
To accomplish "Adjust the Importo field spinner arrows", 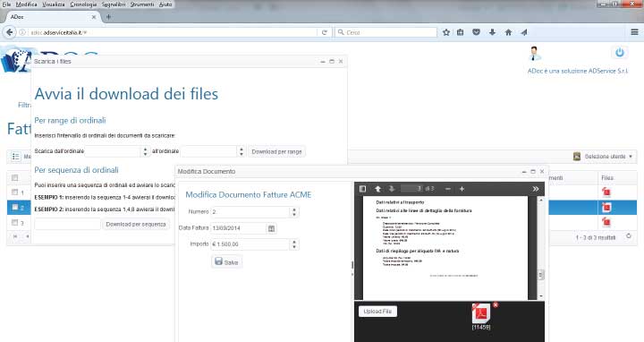I will coord(294,244).
